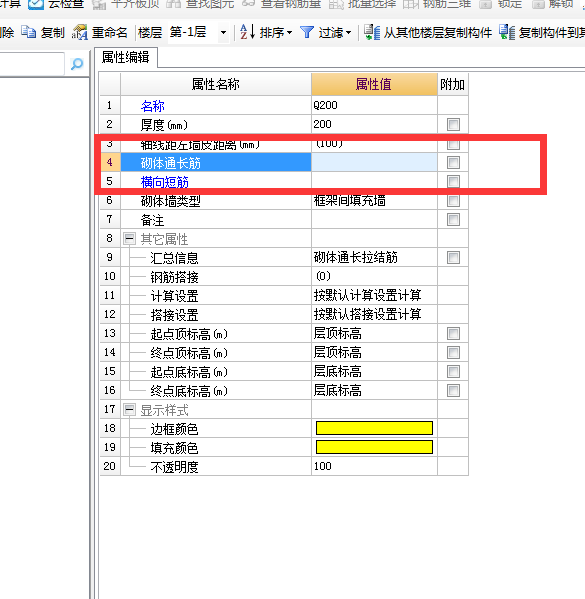Select the 砌体通长筋 property row name

171,163
